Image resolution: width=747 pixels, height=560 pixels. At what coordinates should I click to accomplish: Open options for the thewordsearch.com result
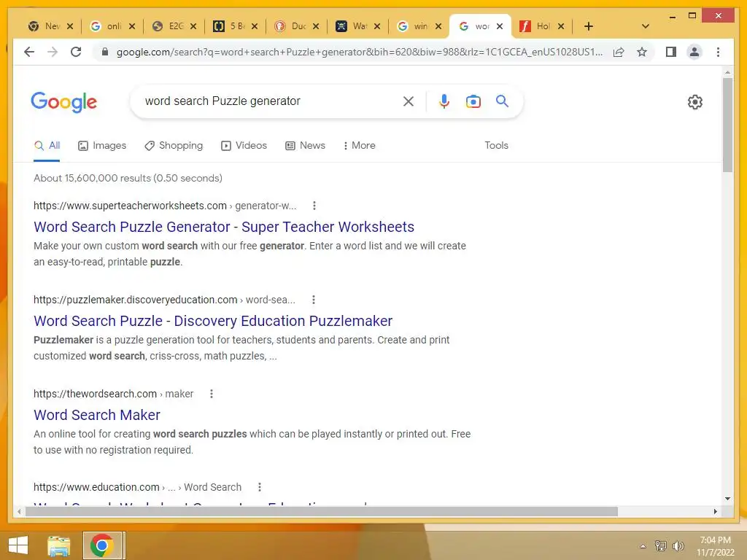212,394
